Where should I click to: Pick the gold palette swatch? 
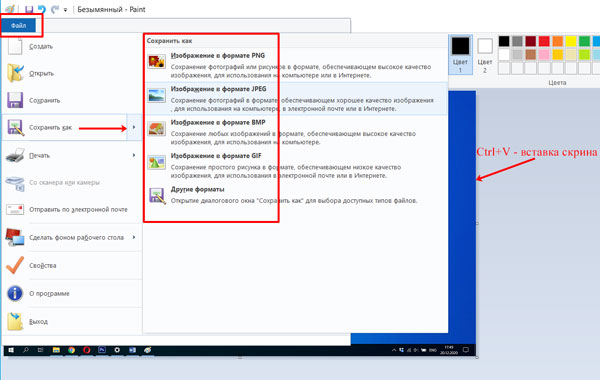tap(558, 54)
